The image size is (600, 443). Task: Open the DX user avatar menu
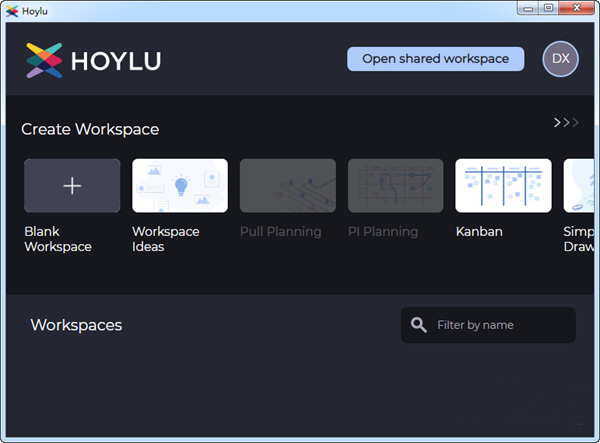point(560,59)
